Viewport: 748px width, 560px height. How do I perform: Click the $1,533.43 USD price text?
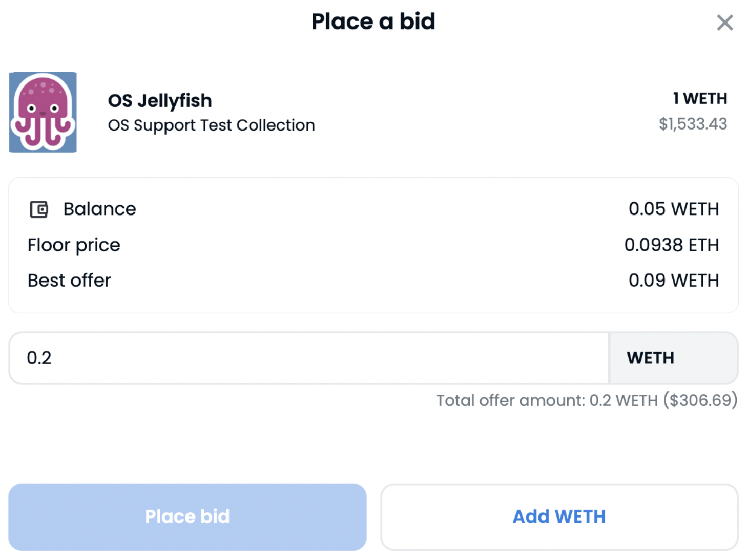693,124
